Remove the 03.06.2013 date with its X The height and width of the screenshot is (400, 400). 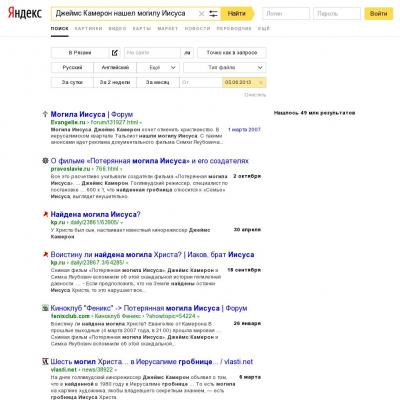[x=261, y=82]
